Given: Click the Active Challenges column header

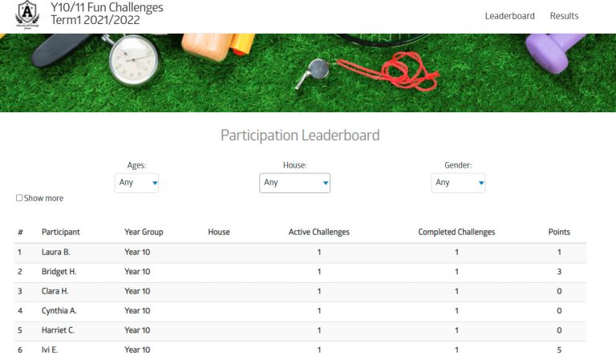Looking at the screenshot, I should point(319,232).
